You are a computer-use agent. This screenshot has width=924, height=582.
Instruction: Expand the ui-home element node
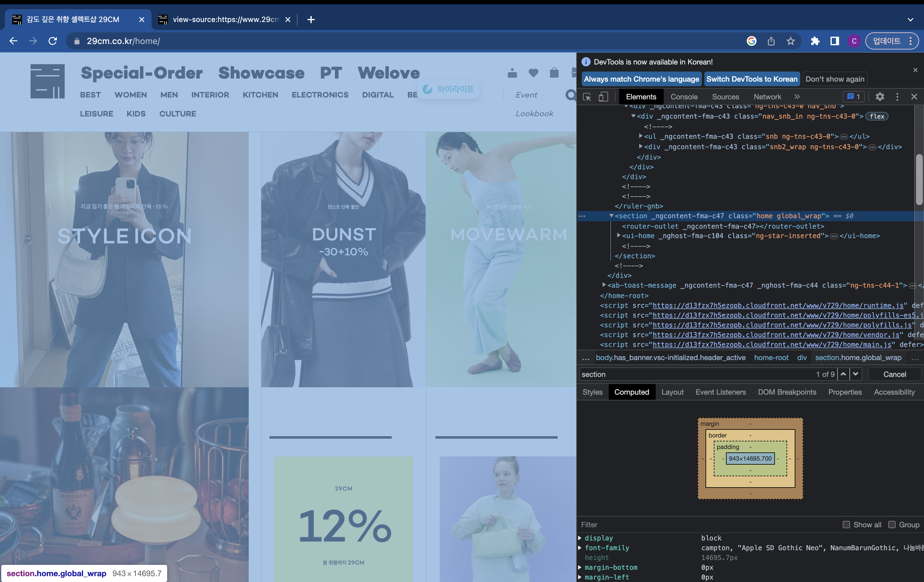click(618, 236)
